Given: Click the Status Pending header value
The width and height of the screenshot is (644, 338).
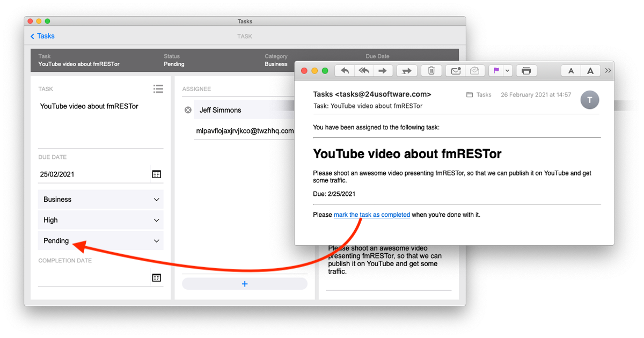Looking at the screenshot, I should point(174,64).
